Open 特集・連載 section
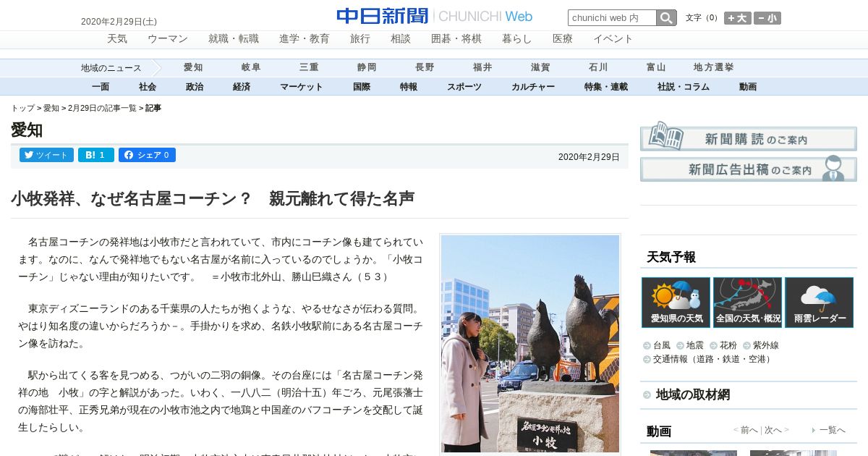 pyautogui.click(x=606, y=87)
